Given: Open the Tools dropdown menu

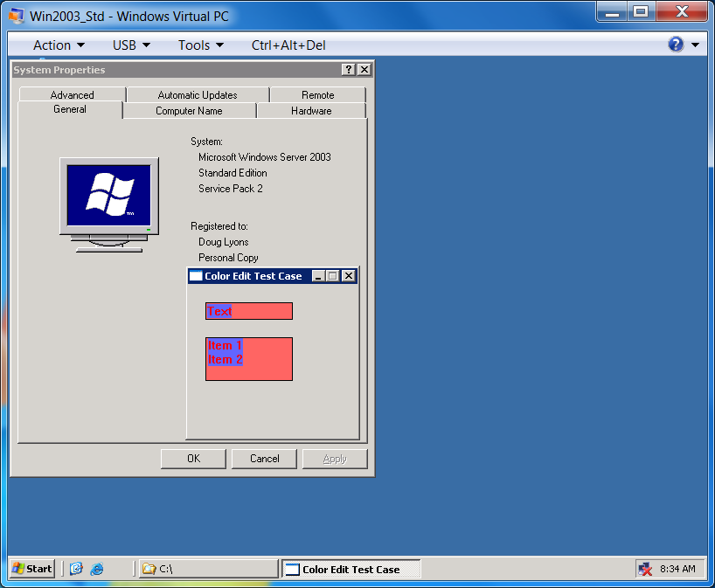Looking at the screenshot, I should 201,45.
